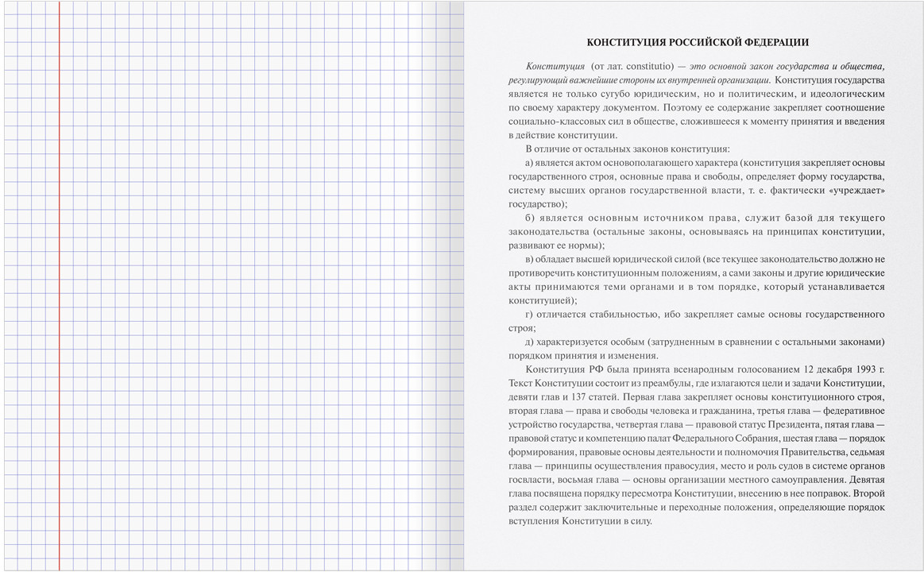This screenshot has width=924, height=572.
Task: Click the date «12 декабря 1993 г.»
Action: [844, 369]
